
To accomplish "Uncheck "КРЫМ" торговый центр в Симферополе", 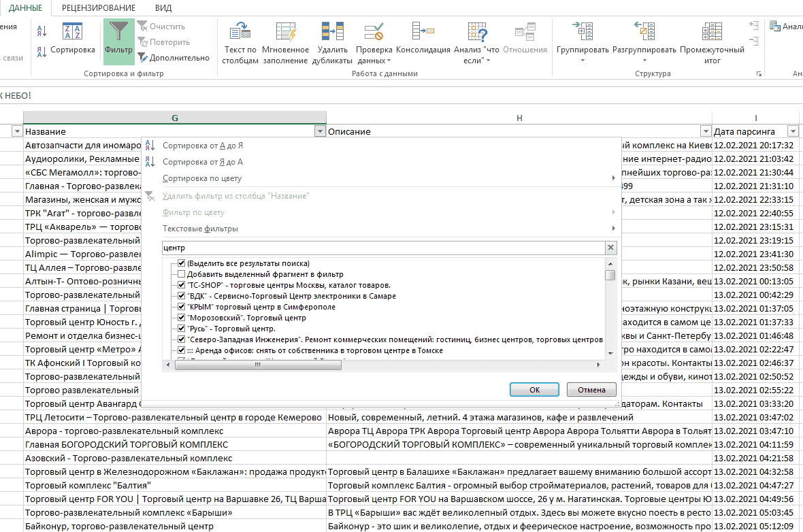I will pyautogui.click(x=181, y=307).
